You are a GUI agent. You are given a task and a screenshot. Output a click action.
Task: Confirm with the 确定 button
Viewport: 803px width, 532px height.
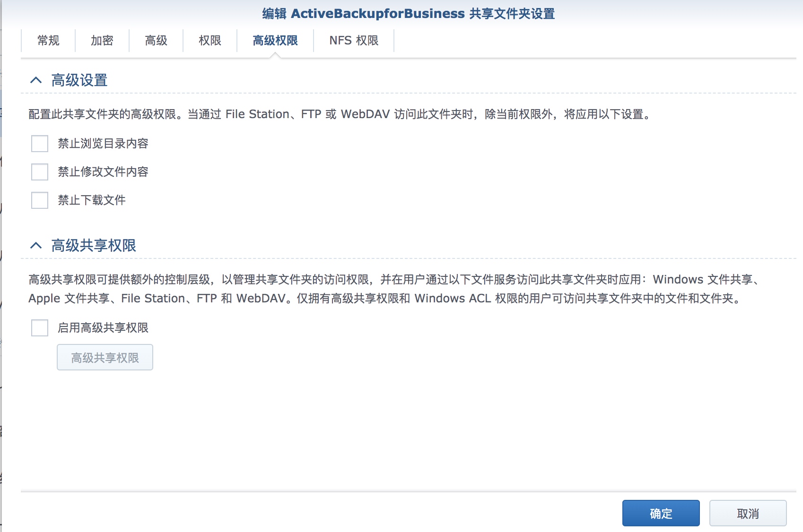pos(661,513)
